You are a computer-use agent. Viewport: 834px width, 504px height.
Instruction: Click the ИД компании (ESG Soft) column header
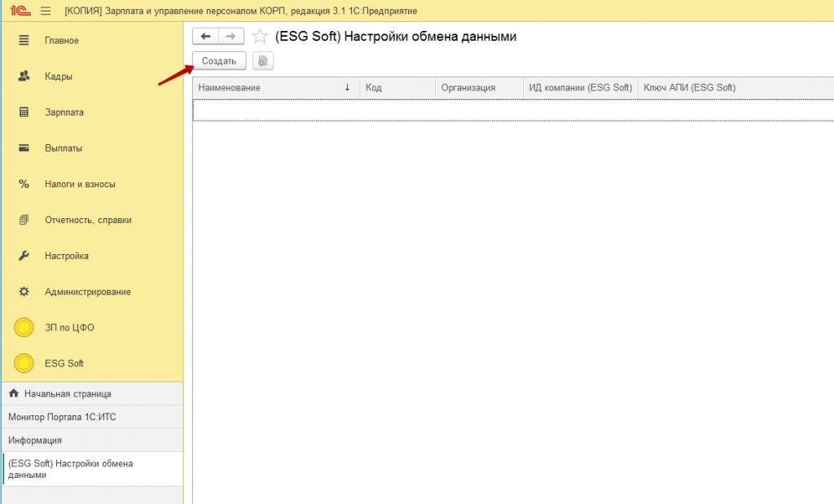tap(580, 88)
